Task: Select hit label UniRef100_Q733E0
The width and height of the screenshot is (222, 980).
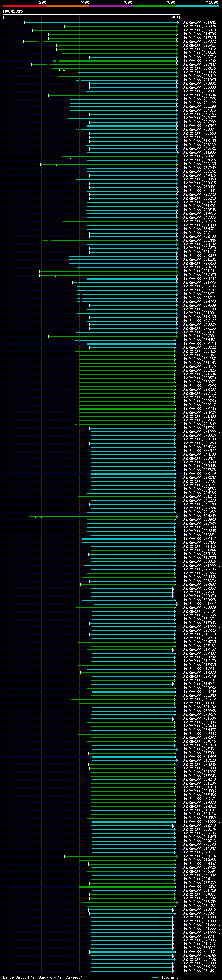Action: 199,435
